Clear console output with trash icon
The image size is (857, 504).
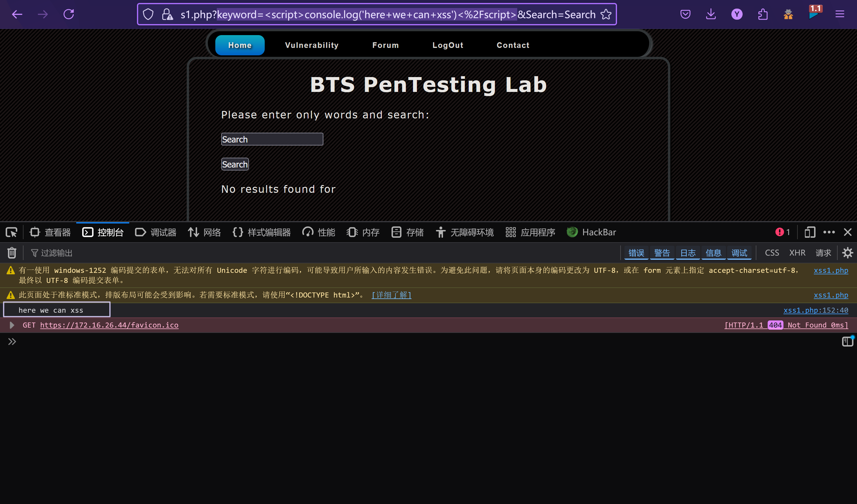click(12, 253)
